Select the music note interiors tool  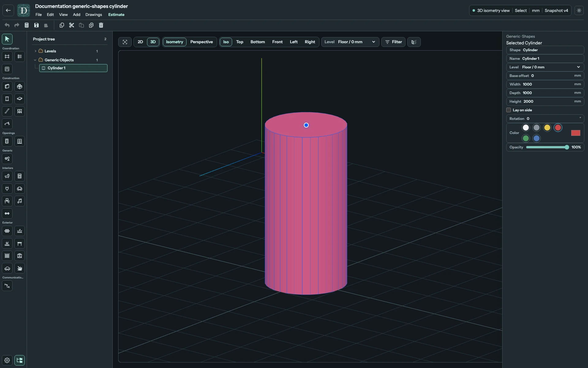[20, 201]
